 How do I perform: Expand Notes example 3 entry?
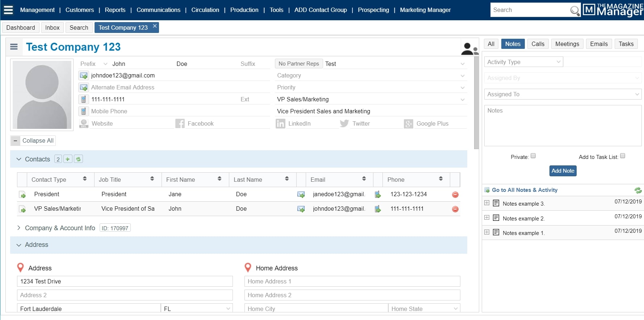tap(487, 203)
